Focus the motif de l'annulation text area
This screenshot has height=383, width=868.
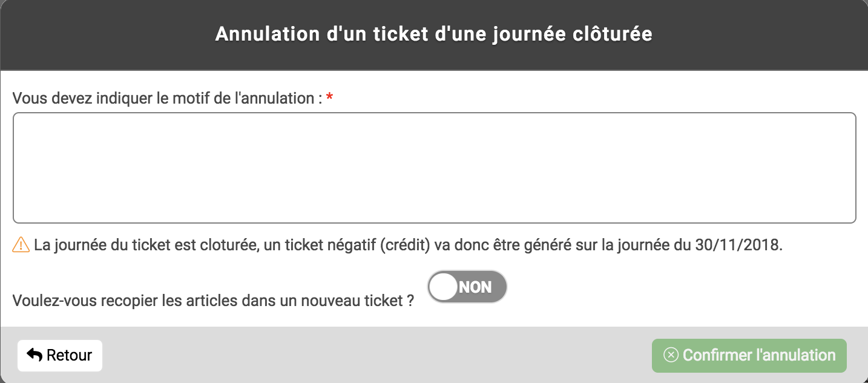434,168
